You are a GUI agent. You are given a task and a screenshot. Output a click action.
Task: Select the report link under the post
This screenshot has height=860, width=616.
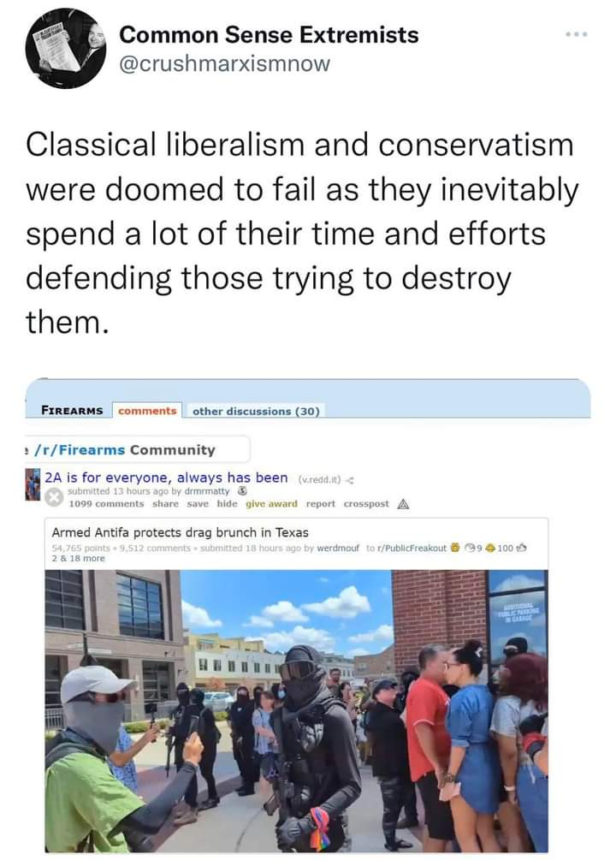coord(320,503)
